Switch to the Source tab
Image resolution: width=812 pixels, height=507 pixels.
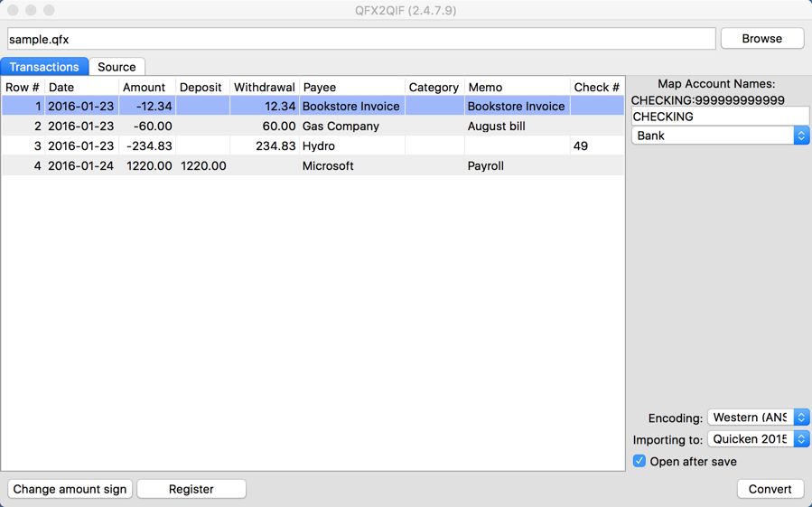tap(117, 67)
